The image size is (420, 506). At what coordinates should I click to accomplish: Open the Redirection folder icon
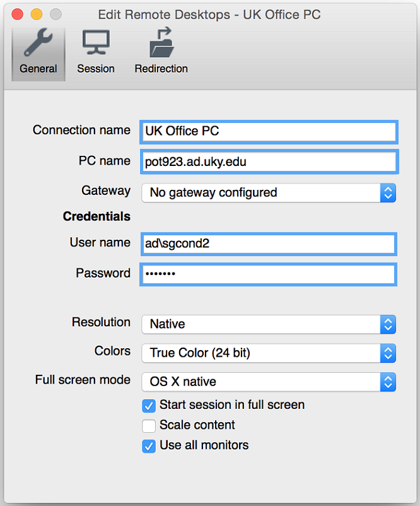161,43
